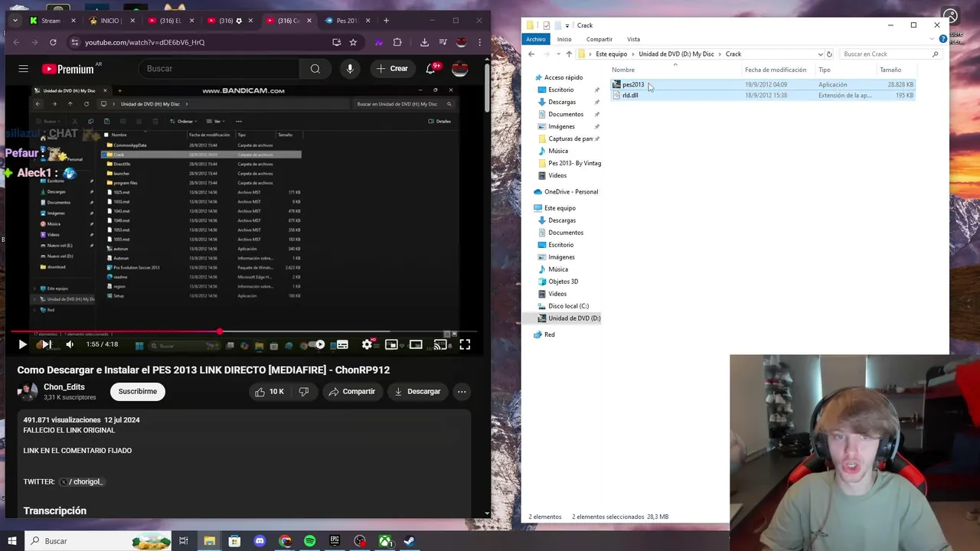Viewport: 980px width, 551px height.
Task: Open Chrome downloads icon
Action: (424, 42)
